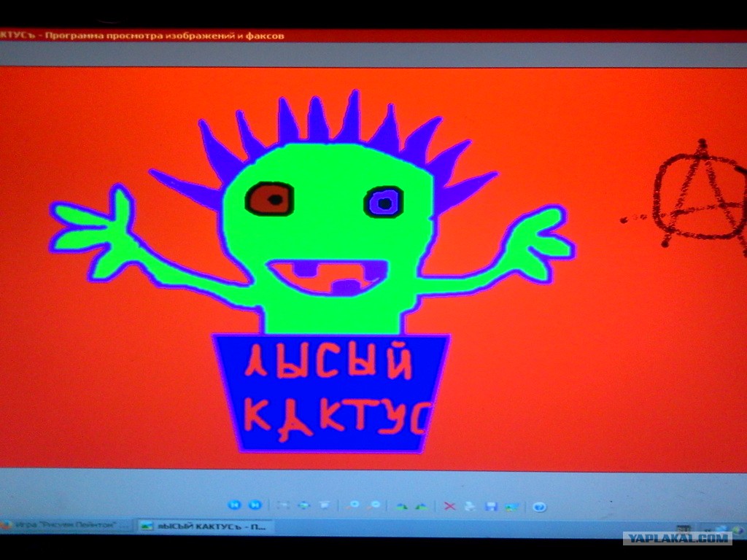The height and width of the screenshot is (560, 747).
Task: Delete the image with red X
Action: (x=449, y=506)
